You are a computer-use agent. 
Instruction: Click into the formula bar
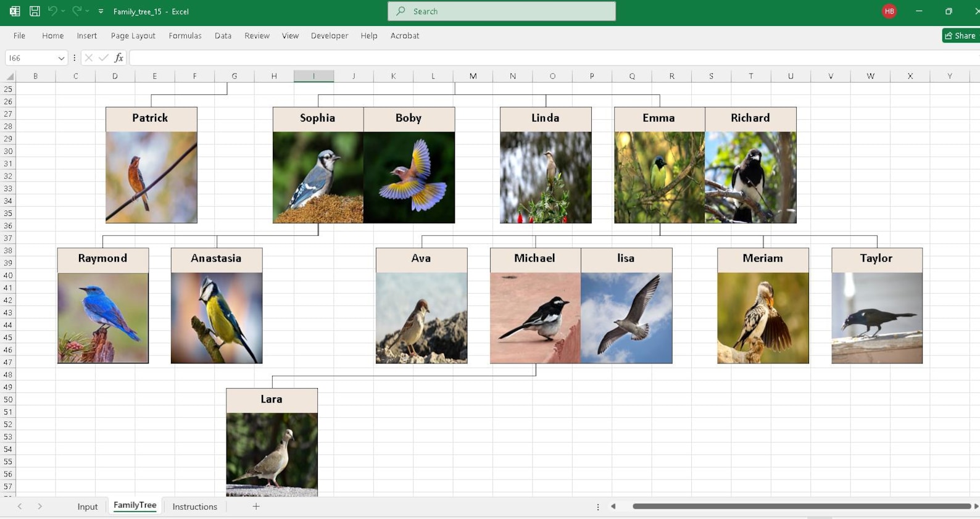(x=554, y=58)
